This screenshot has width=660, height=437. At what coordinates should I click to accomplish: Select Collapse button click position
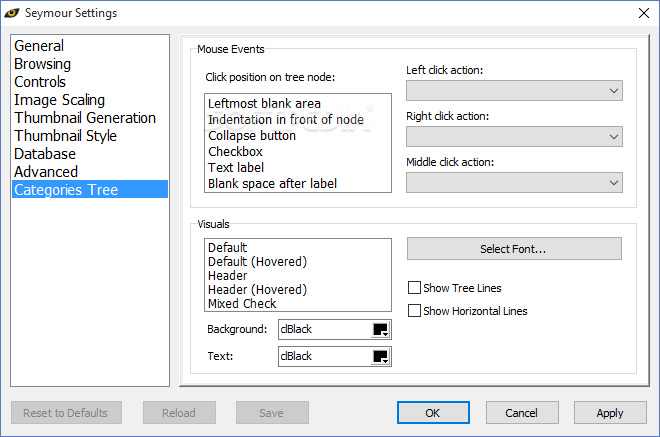coord(298,136)
